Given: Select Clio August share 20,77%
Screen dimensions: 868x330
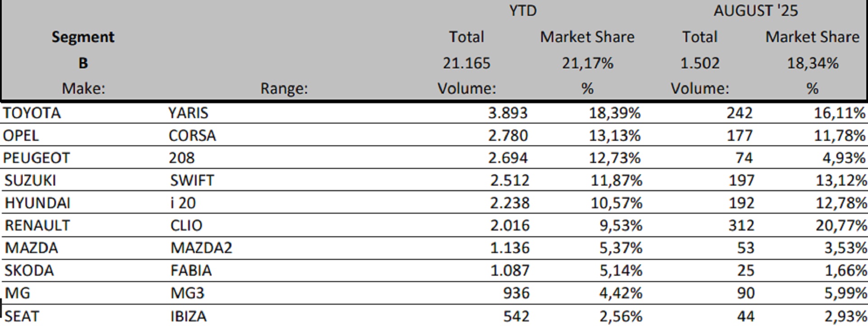Looking at the screenshot, I should coord(841,225).
